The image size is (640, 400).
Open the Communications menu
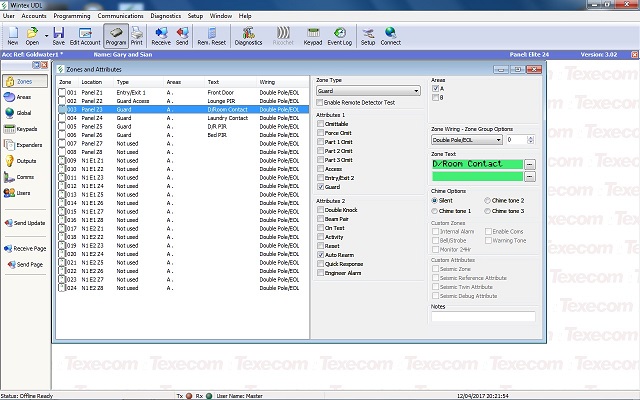[120, 16]
